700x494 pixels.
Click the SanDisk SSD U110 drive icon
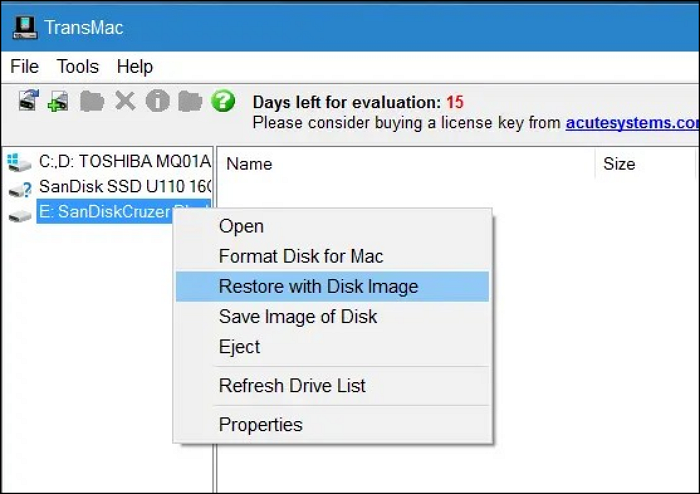pyautogui.click(x=19, y=187)
